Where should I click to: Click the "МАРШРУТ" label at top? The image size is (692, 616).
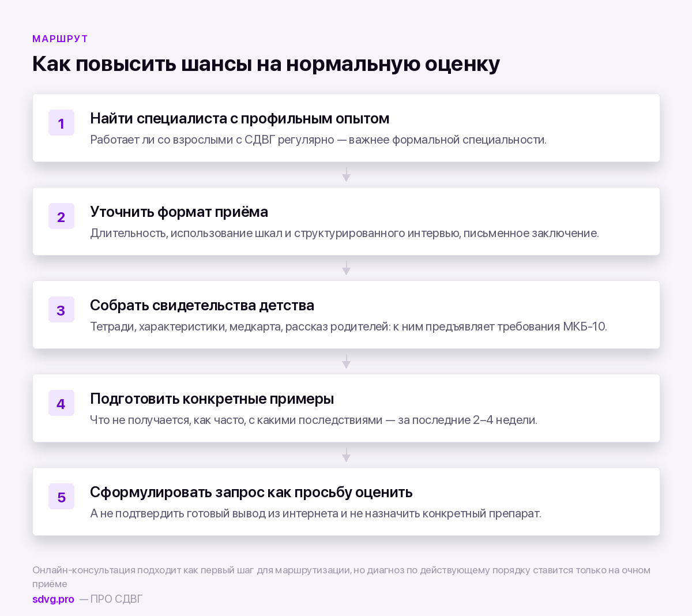[x=60, y=39]
